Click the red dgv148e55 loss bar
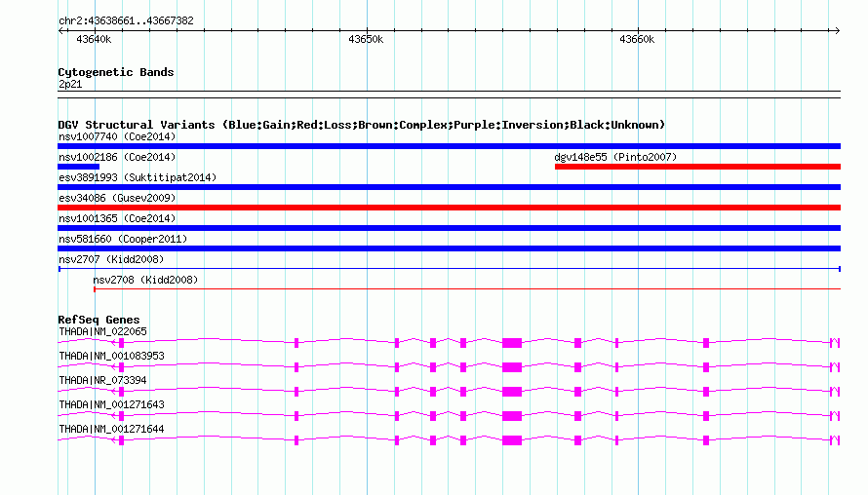Screen dimensions: 868x495 (x=697, y=167)
